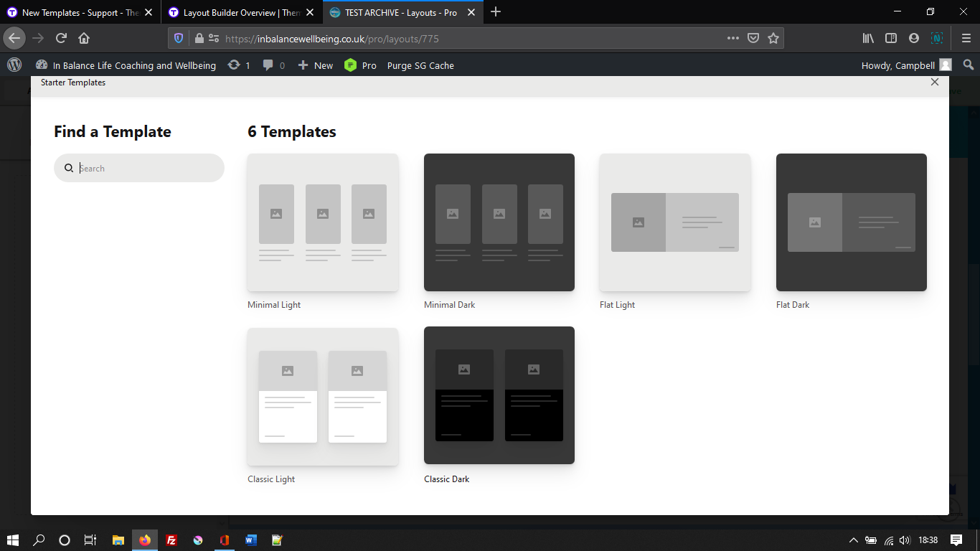This screenshot has height=551, width=980.
Task: Open Cortana from the taskbar
Action: click(x=65, y=540)
